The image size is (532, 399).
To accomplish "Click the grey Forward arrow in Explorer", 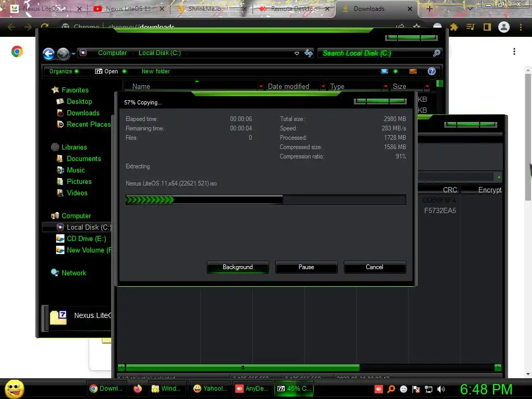I will coord(63,54).
